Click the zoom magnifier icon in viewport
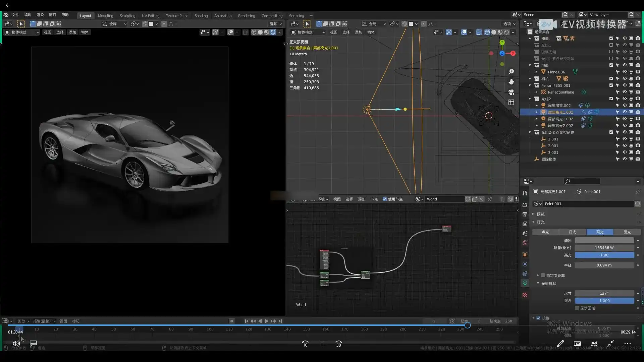644x362 pixels. click(x=511, y=72)
